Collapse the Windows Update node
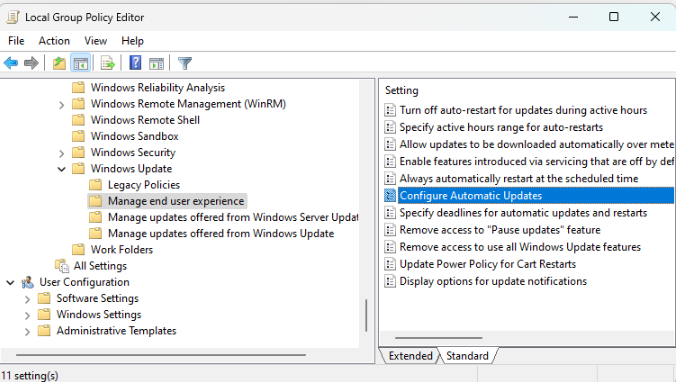Viewport: 680px width, 382px height. (x=62, y=169)
